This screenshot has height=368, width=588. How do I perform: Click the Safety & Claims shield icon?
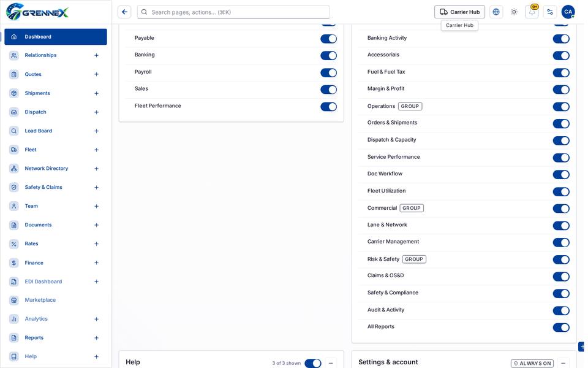tap(14, 187)
